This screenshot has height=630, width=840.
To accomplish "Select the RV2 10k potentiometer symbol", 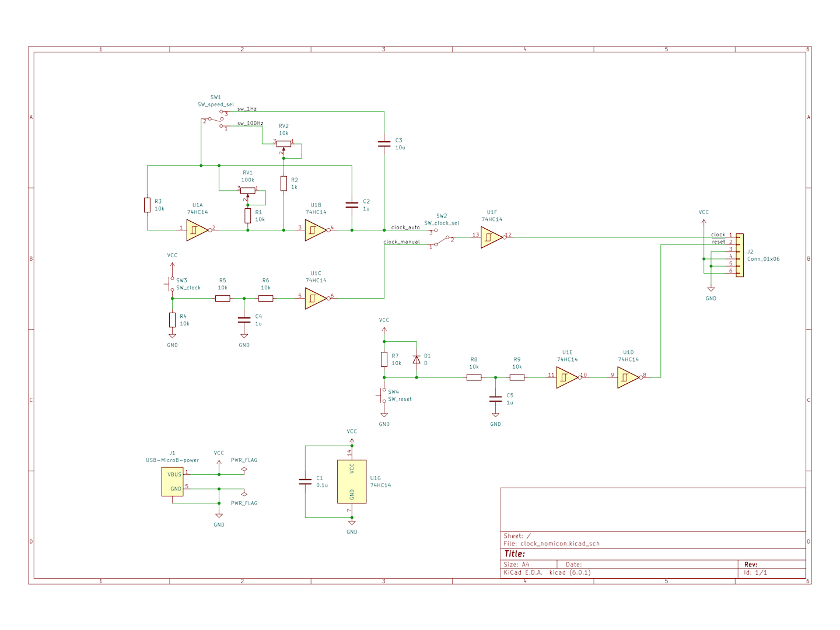I will click(x=283, y=143).
